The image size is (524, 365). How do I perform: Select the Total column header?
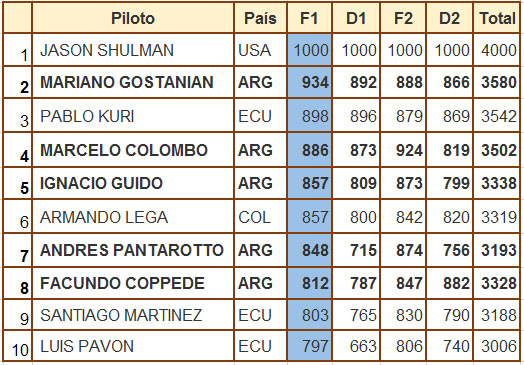(x=497, y=18)
